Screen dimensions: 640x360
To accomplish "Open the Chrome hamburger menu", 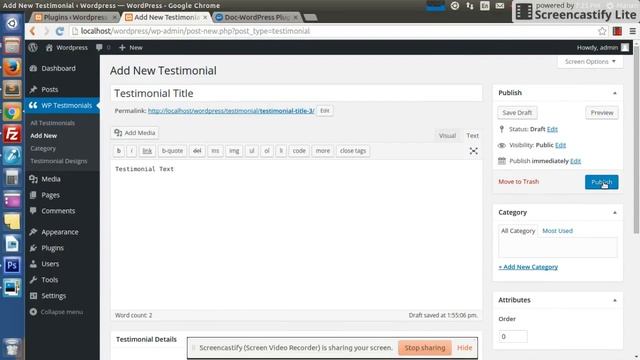I will (632, 31).
